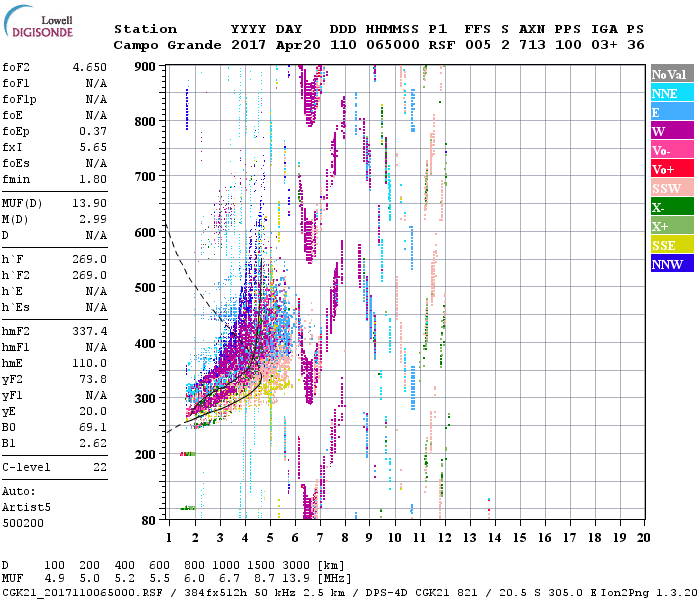Click the D distance 3000 in bottom table

pyautogui.click(x=296, y=565)
